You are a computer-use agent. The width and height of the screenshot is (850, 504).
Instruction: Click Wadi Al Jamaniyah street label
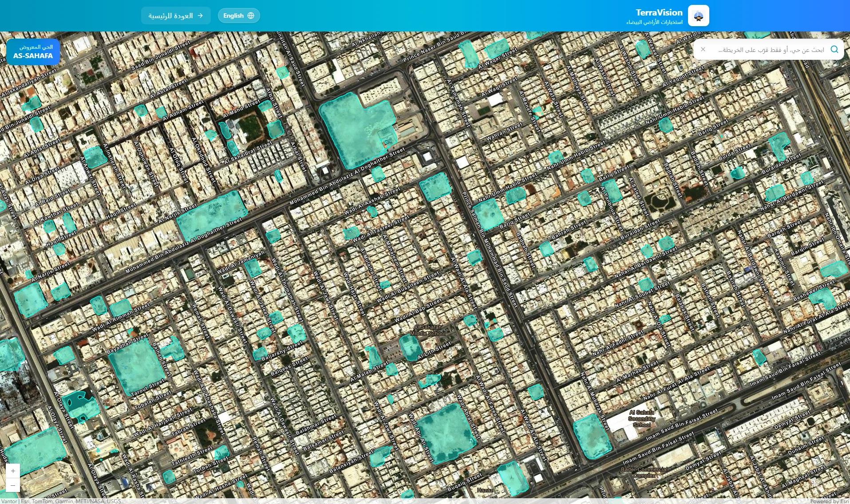[x=240, y=262]
